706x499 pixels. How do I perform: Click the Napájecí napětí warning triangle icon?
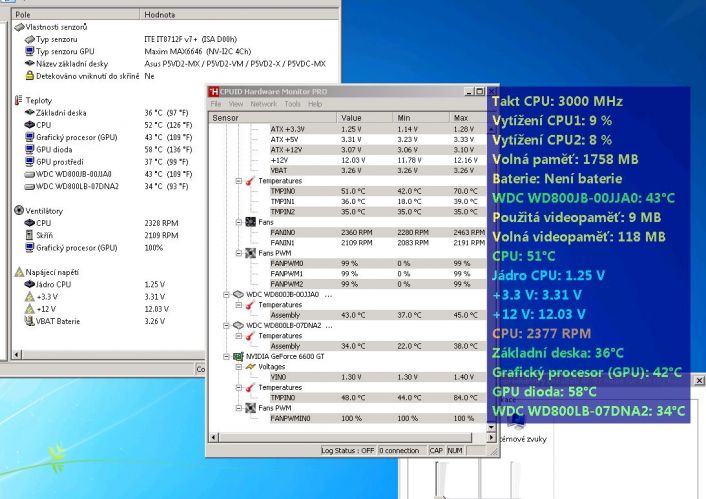pyautogui.click(x=19, y=272)
